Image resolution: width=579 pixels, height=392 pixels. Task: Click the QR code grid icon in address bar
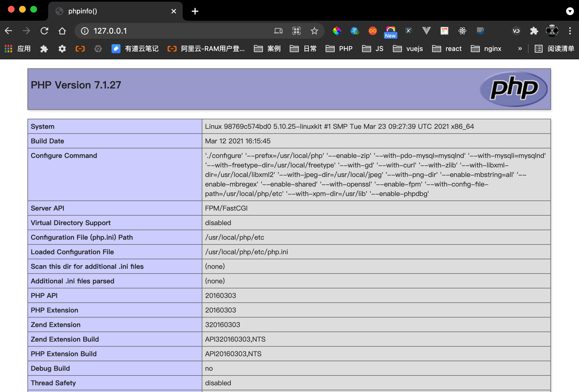click(x=297, y=31)
